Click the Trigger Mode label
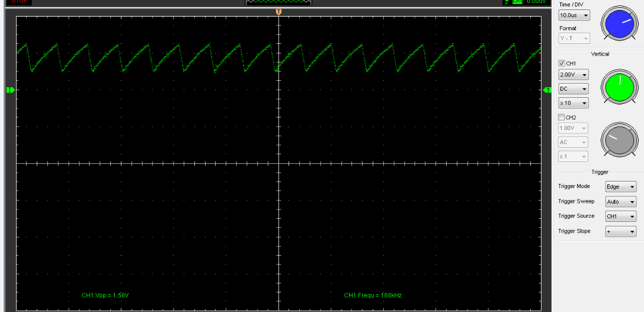Viewport: 644px width, 312px height. click(573, 186)
